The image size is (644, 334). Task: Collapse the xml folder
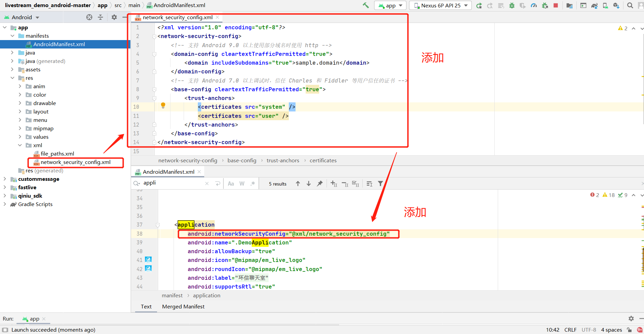20,145
